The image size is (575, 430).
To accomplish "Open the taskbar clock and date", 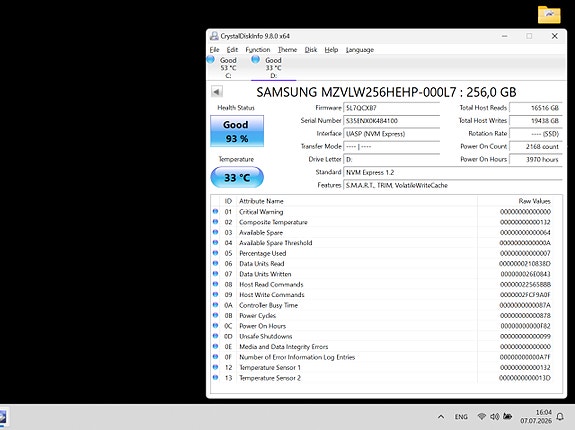I will point(536,417).
